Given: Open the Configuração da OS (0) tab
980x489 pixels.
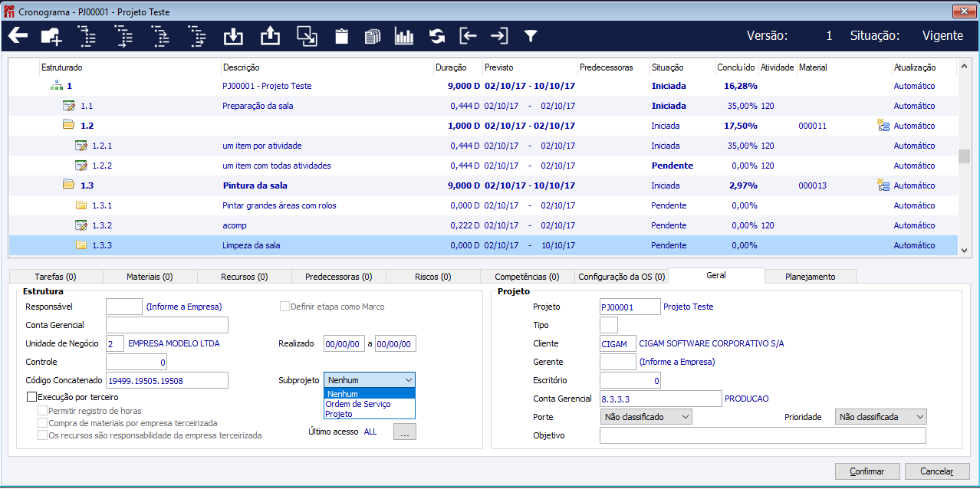Looking at the screenshot, I should click(621, 277).
